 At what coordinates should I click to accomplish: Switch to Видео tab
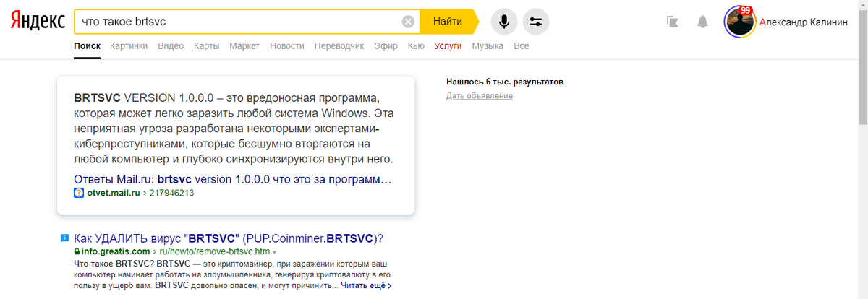tap(171, 45)
